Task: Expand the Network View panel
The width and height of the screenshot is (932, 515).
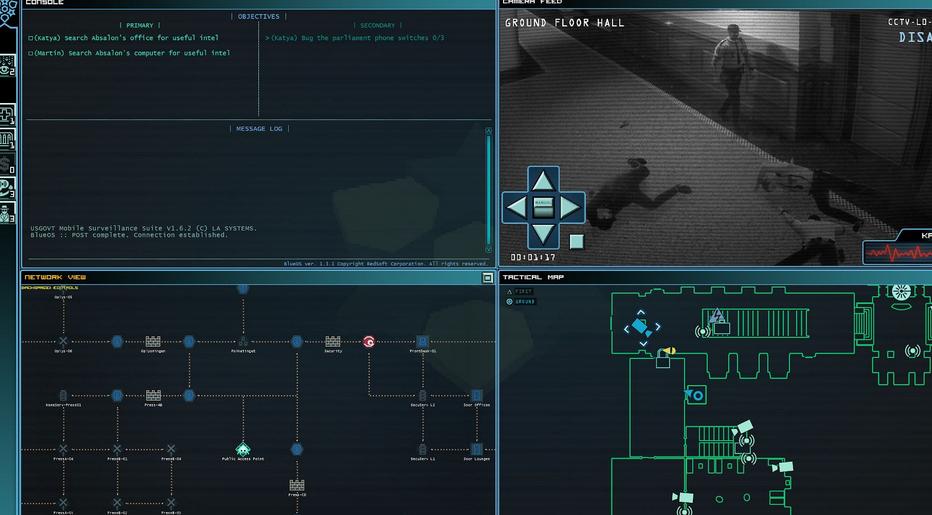Action: pos(487,278)
